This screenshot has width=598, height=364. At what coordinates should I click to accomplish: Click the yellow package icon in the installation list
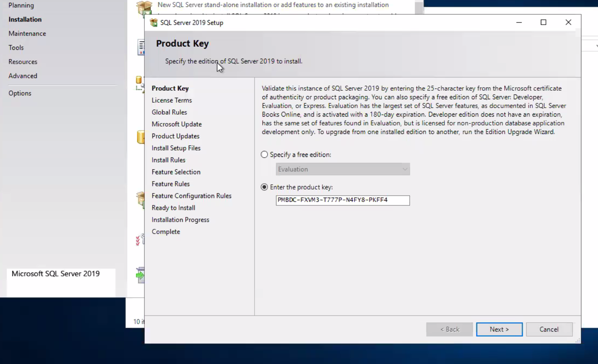pyautogui.click(x=141, y=137)
